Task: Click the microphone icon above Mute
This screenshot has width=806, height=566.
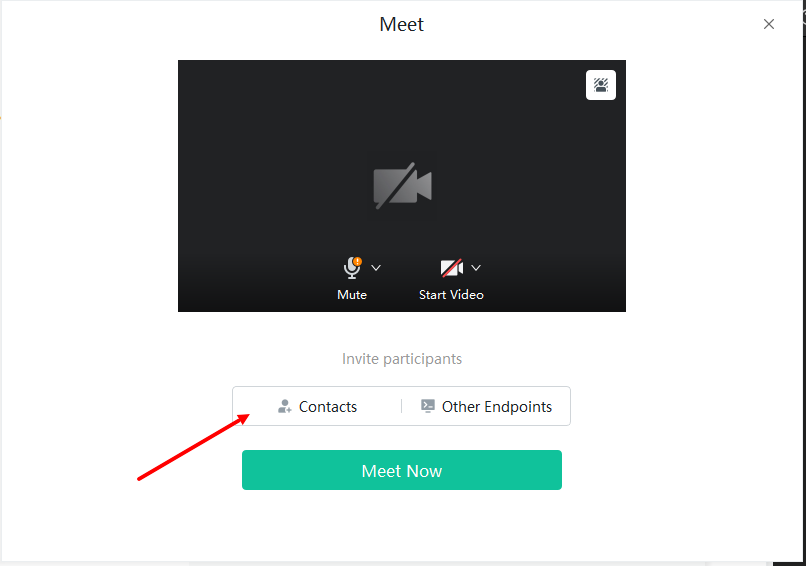Action: 352,268
